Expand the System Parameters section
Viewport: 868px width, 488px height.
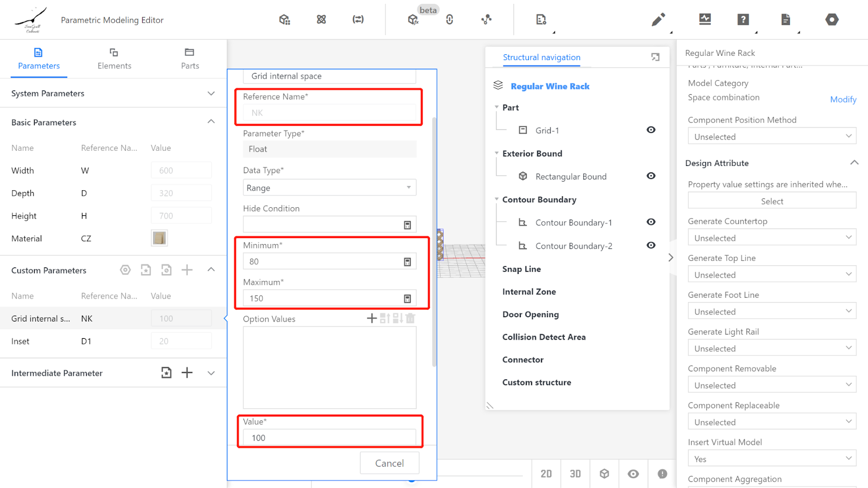(211, 93)
